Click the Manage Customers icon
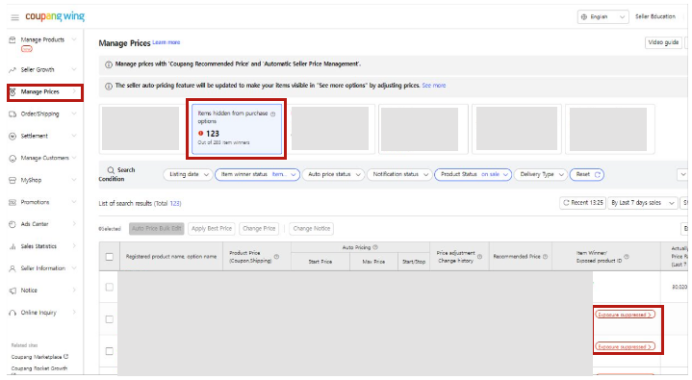Viewport: 692px width, 380px height. point(12,158)
